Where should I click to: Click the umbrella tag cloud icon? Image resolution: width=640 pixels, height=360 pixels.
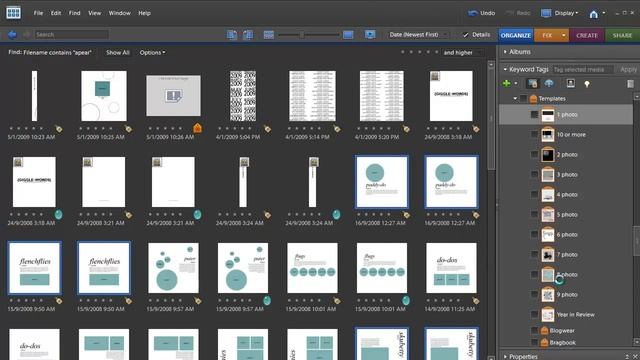click(x=549, y=84)
